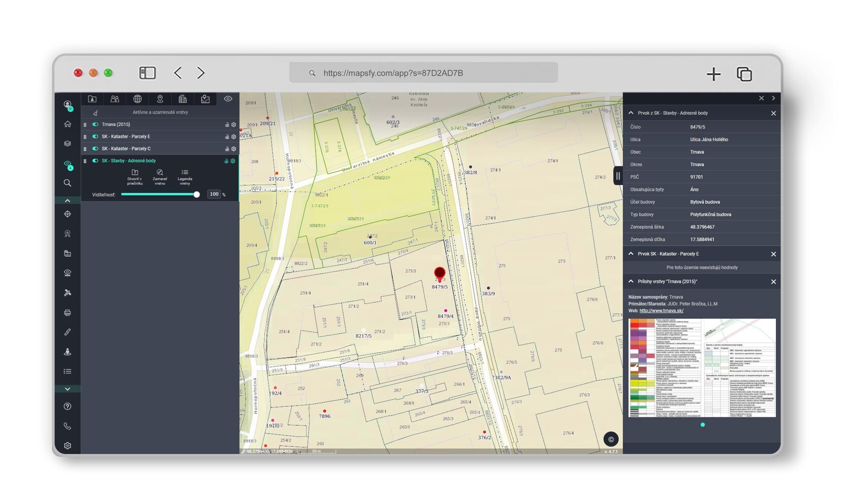
Task: Click the Viditeľnosť slider handle
Action: click(x=196, y=194)
